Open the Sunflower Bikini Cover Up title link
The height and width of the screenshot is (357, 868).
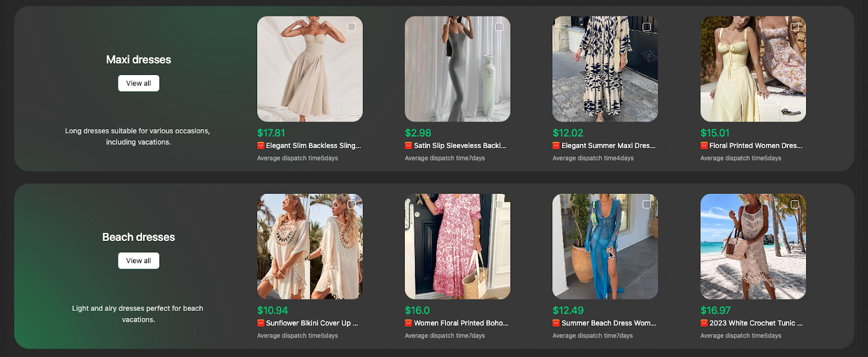coord(311,323)
